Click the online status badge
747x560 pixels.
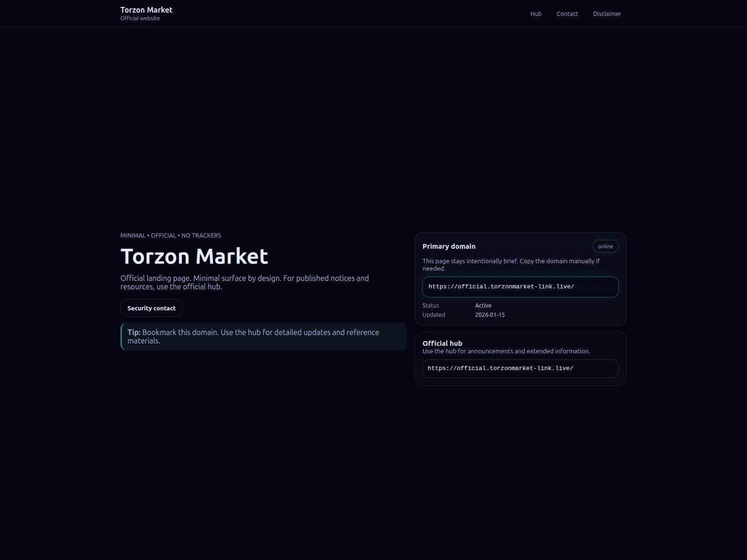[606, 246]
